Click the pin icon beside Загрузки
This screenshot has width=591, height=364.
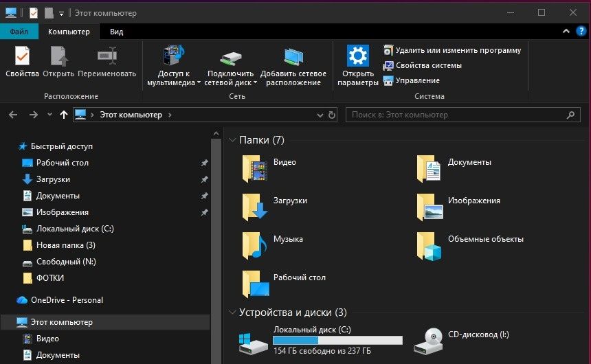tap(204, 179)
